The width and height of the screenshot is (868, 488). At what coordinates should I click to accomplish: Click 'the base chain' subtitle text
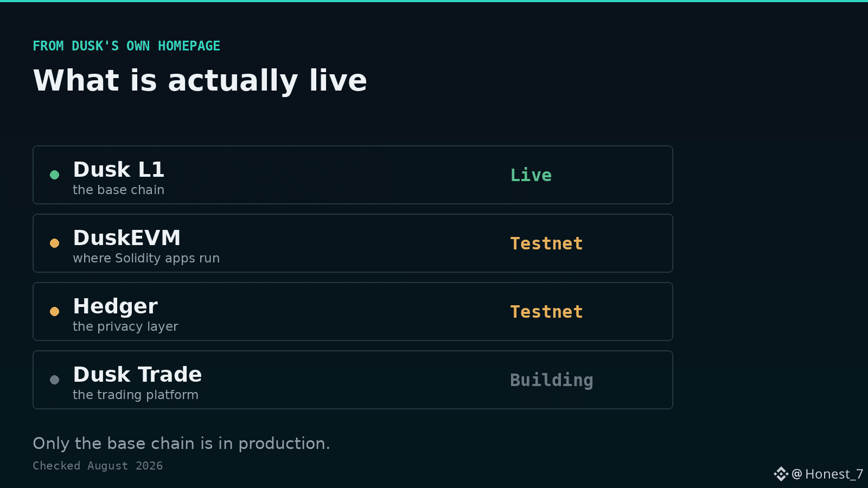(x=119, y=190)
